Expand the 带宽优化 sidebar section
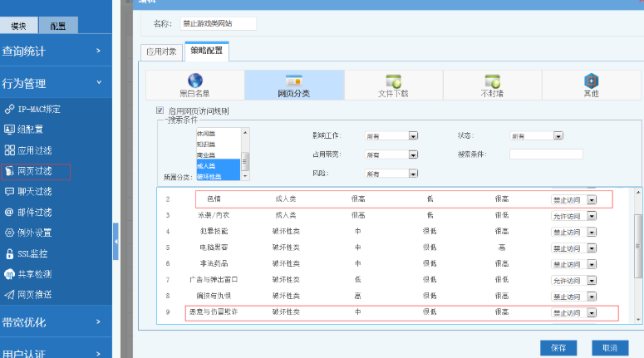The width and height of the screenshot is (644, 358). pos(56,322)
